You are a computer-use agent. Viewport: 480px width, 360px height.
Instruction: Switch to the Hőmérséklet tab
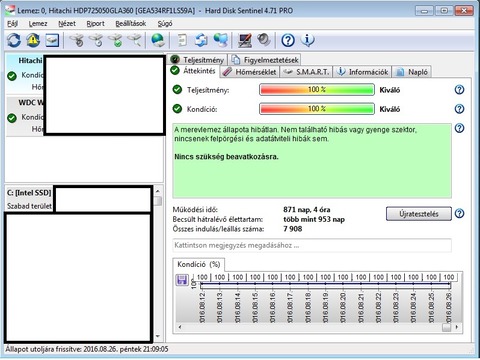click(x=249, y=72)
